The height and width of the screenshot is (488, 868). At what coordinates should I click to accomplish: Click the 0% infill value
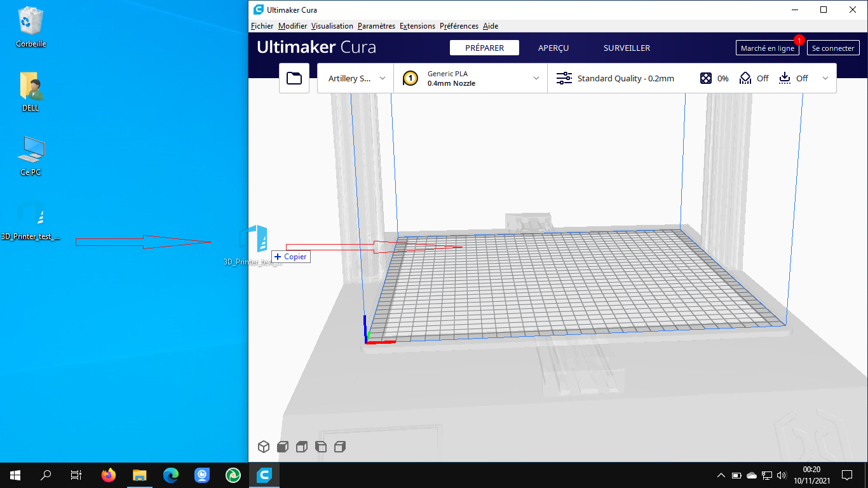[x=723, y=79]
